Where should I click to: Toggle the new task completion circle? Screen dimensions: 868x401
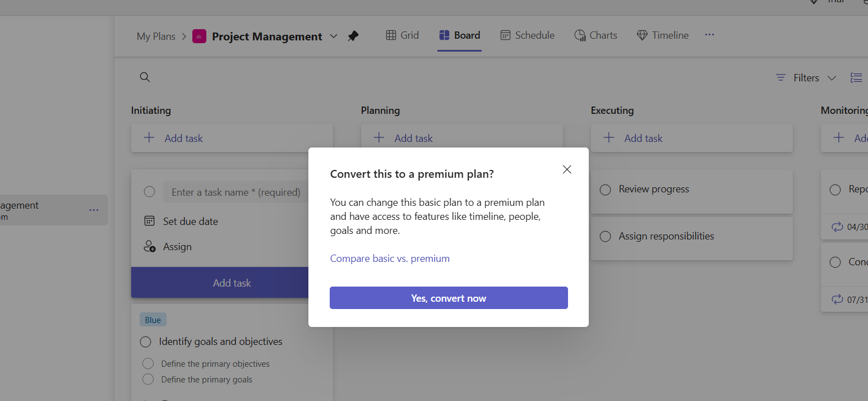point(149,192)
